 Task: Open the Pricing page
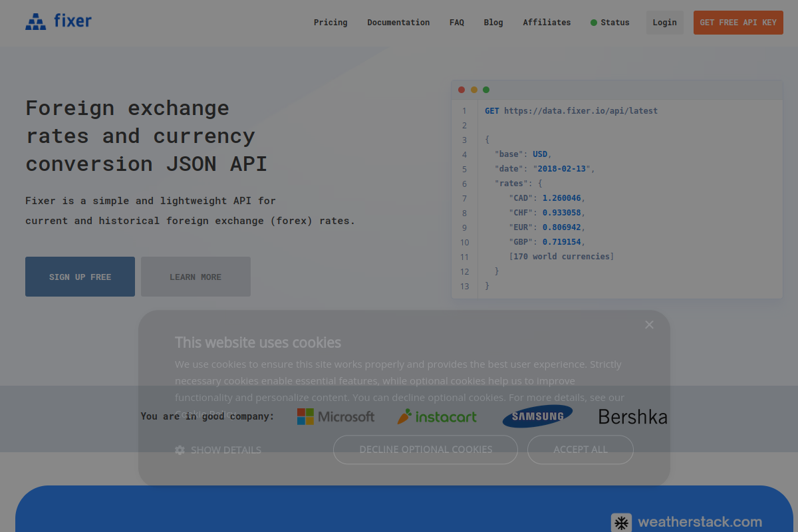tap(331, 22)
